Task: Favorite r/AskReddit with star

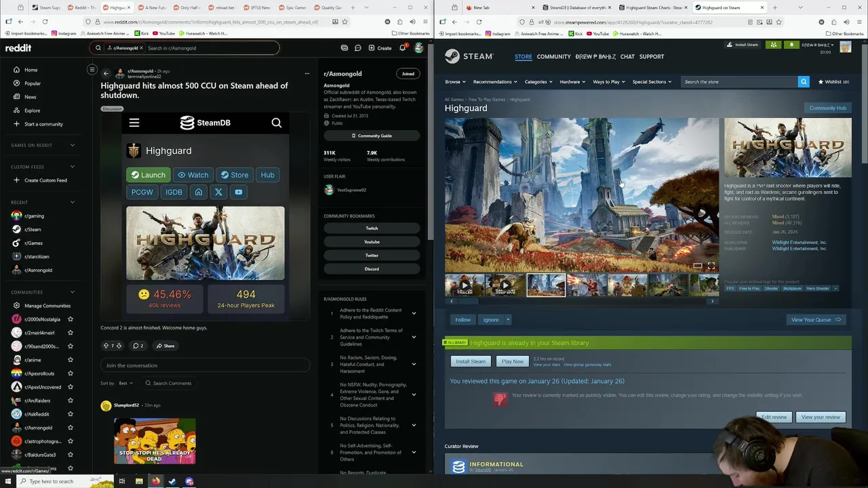Action: (71, 414)
